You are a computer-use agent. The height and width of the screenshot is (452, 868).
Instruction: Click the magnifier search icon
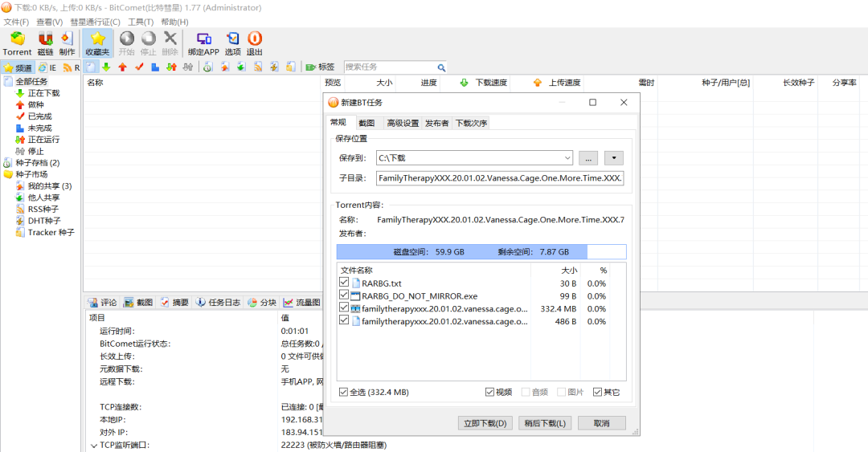pos(441,67)
